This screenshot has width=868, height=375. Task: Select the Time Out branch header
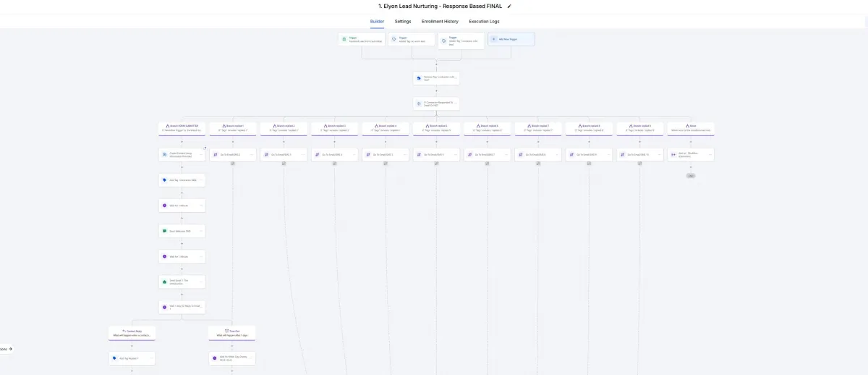point(232,333)
